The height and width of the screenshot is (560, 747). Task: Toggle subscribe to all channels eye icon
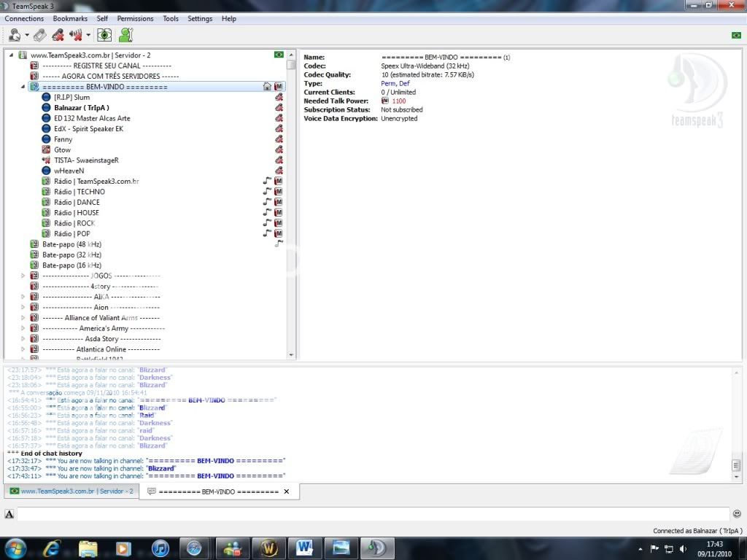pos(105,35)
